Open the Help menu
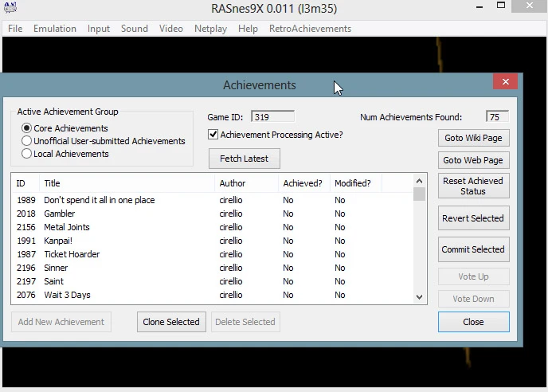This screenshot has width=548, height=392. pos(248,29)
